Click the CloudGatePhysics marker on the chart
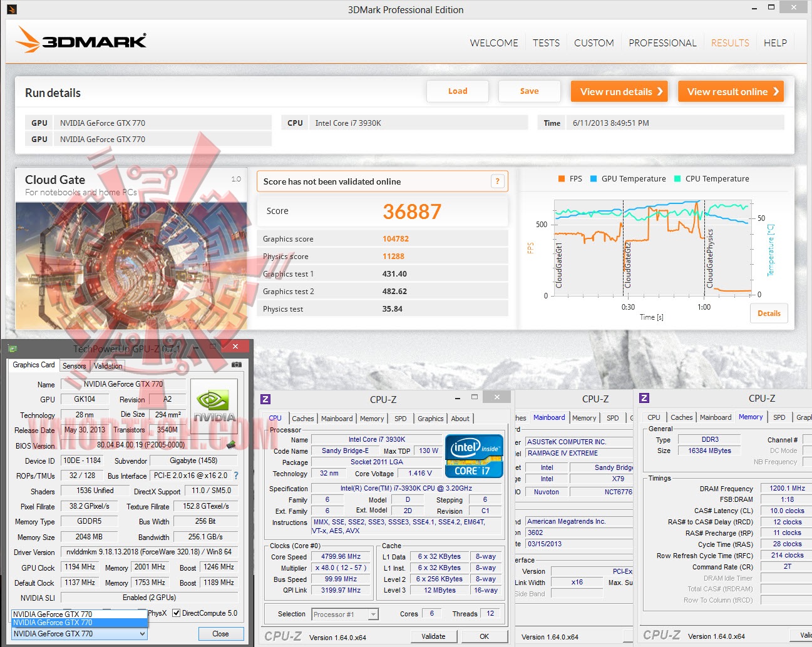This screenshot has height=647, width=812. coord(709,258)
